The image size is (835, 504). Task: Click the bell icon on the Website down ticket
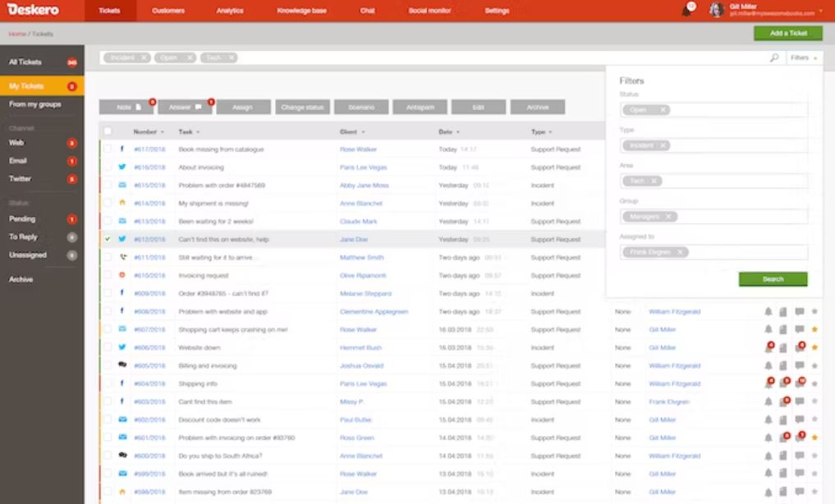click(x=768, y=347)
